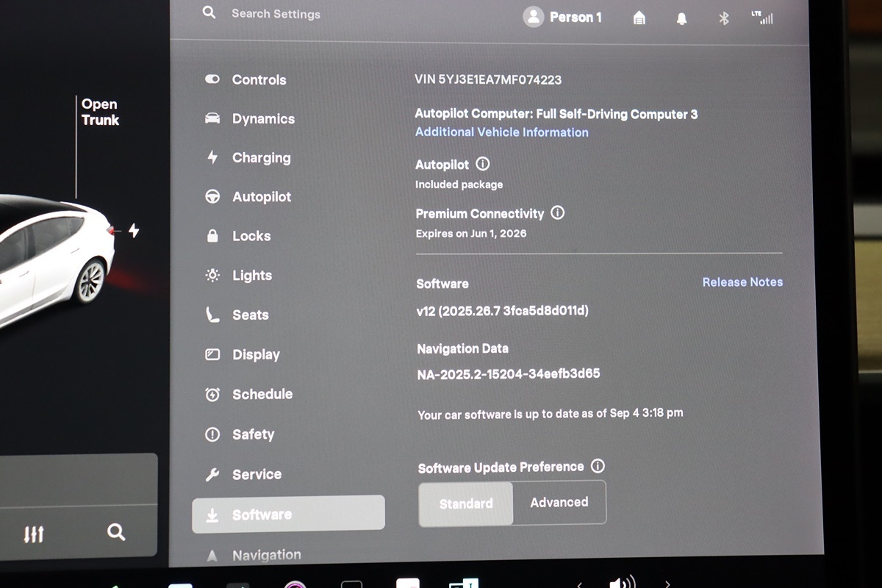This screenshot has width=882, height=588.
Task: Show Autopilot package info icon
Action: tap(483, 164)
